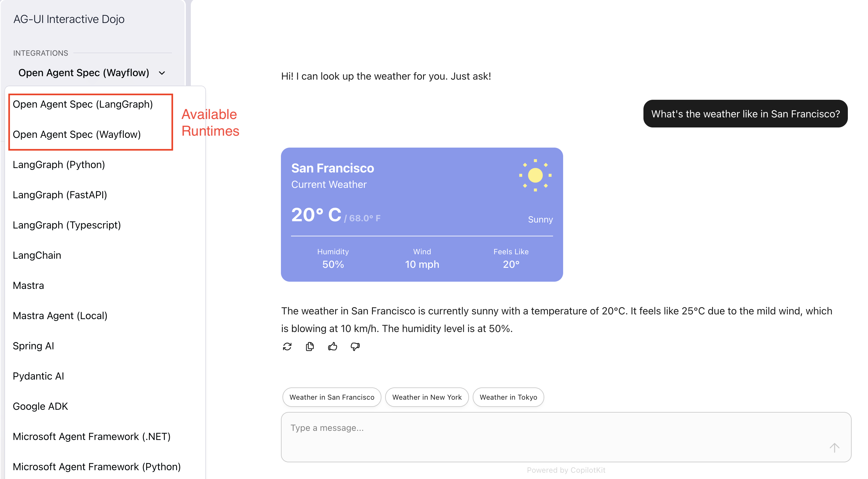
Task: Give the response a thumbs up
Action: (332, 347)
